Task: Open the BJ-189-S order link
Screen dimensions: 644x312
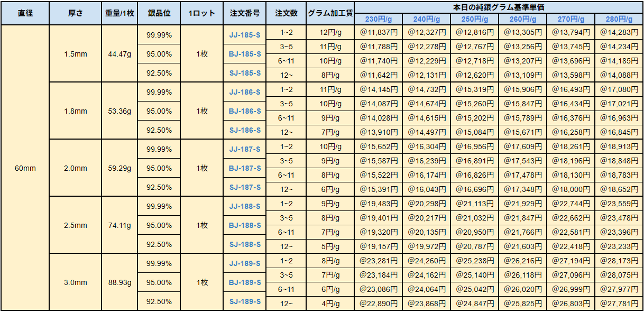Action: pos(244,283)
